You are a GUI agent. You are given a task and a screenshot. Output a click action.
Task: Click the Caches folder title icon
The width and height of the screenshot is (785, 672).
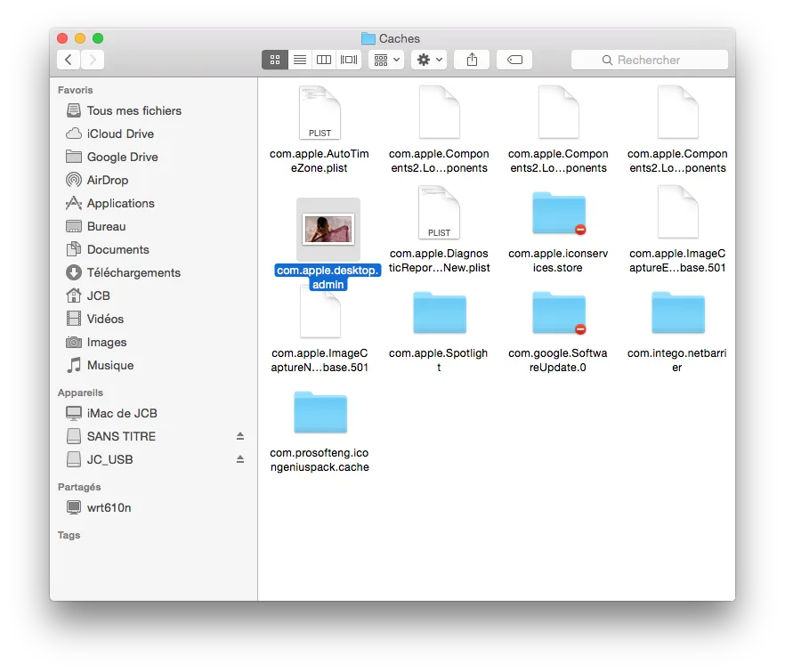tap(368, 38)
